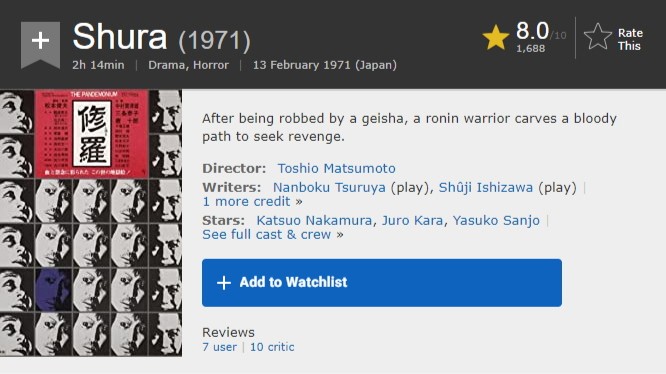Open director Toshio Matsumoto's page
This screenshot has width=666, height=374.
pos(336,169)
